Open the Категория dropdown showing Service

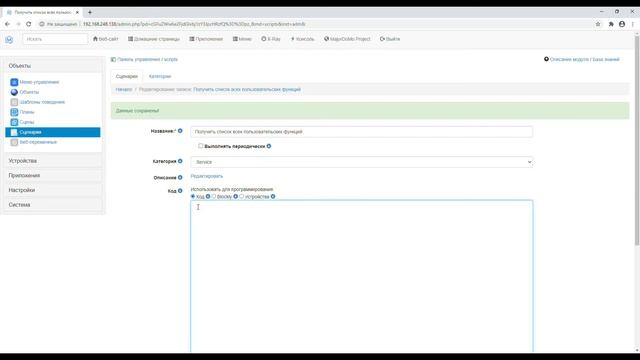(361, 162)
